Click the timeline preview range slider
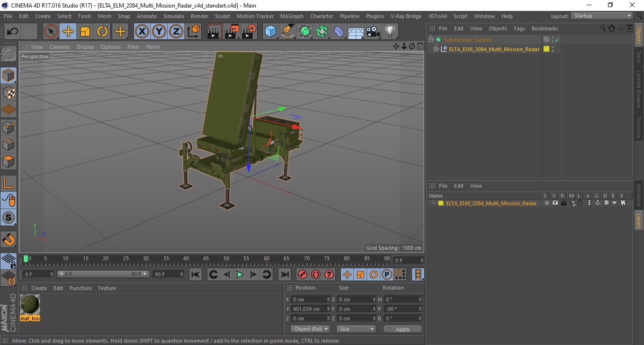This screenshot has width=644, height=345. [x=104, y=274]
